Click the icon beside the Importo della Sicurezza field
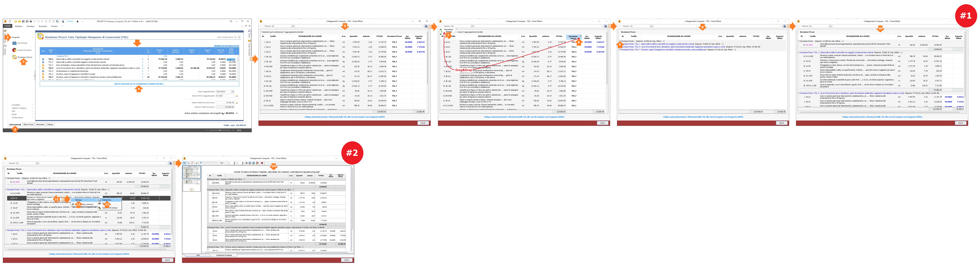 237,103
